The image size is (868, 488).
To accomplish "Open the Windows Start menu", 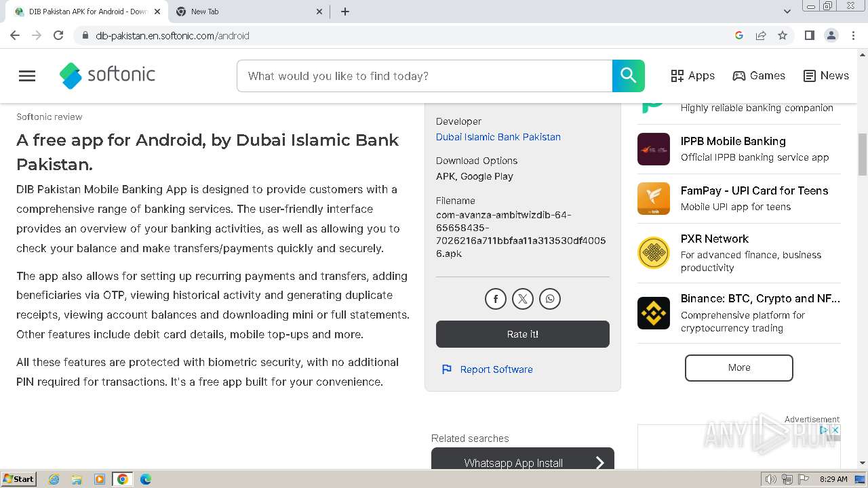I will point(18,479).
